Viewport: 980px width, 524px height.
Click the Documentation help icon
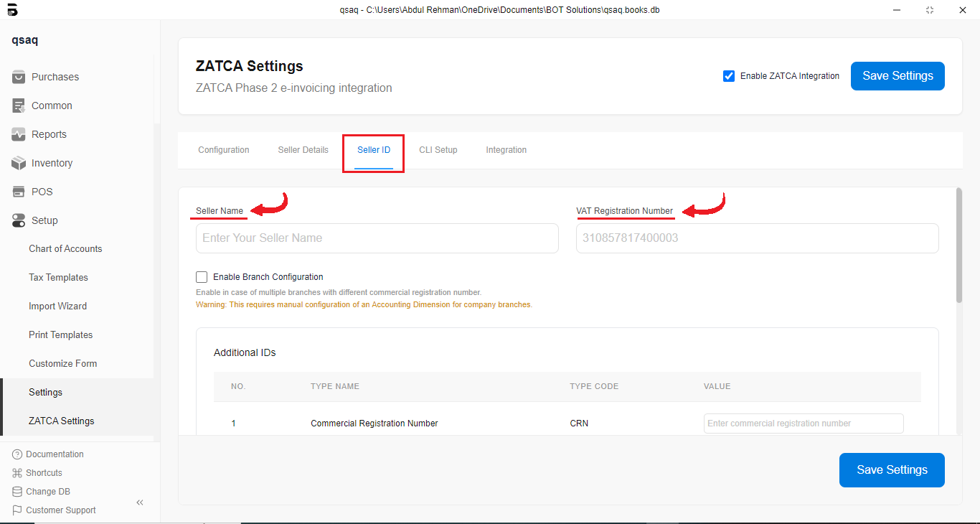[17, 454]
